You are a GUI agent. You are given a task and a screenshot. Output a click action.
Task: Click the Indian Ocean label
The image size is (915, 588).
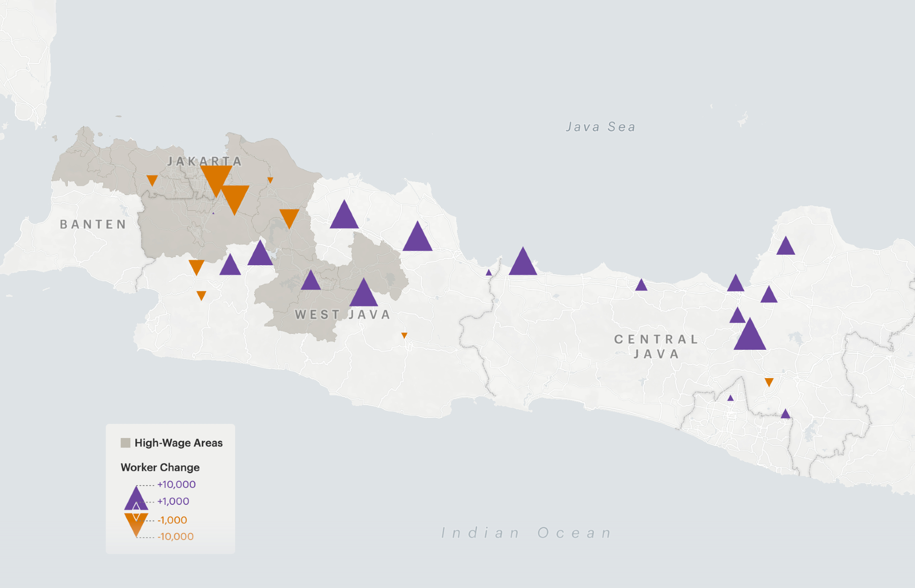point(526,533)
